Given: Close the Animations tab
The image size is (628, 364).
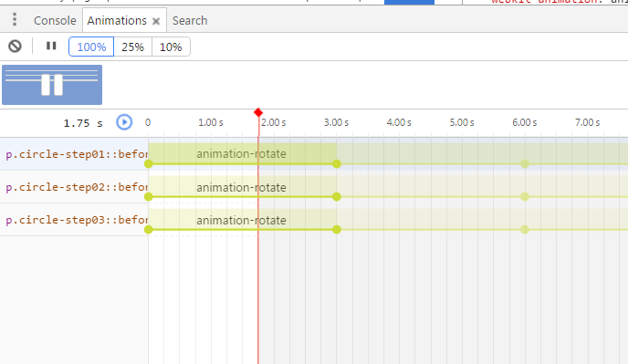Looking at the screenshot, I should pos(156,21).
